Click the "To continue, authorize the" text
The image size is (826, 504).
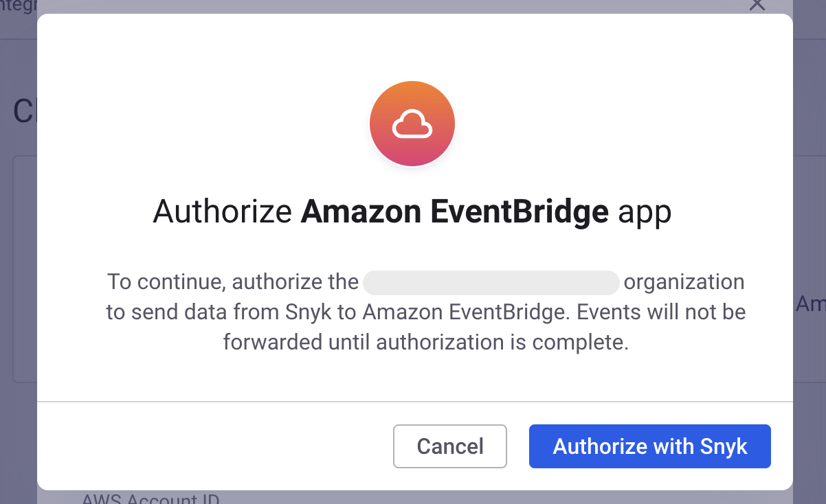233,282
